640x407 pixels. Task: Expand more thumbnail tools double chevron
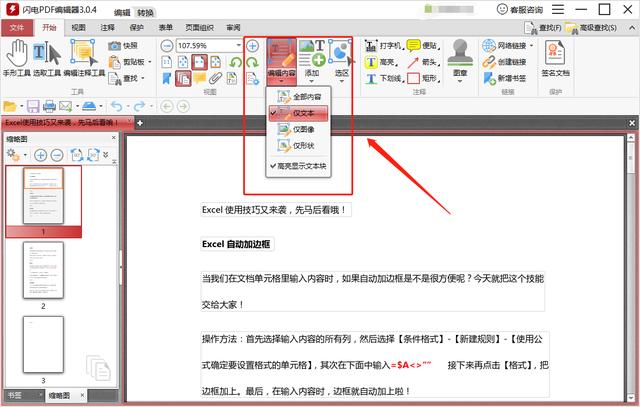[x=105, y=154]
